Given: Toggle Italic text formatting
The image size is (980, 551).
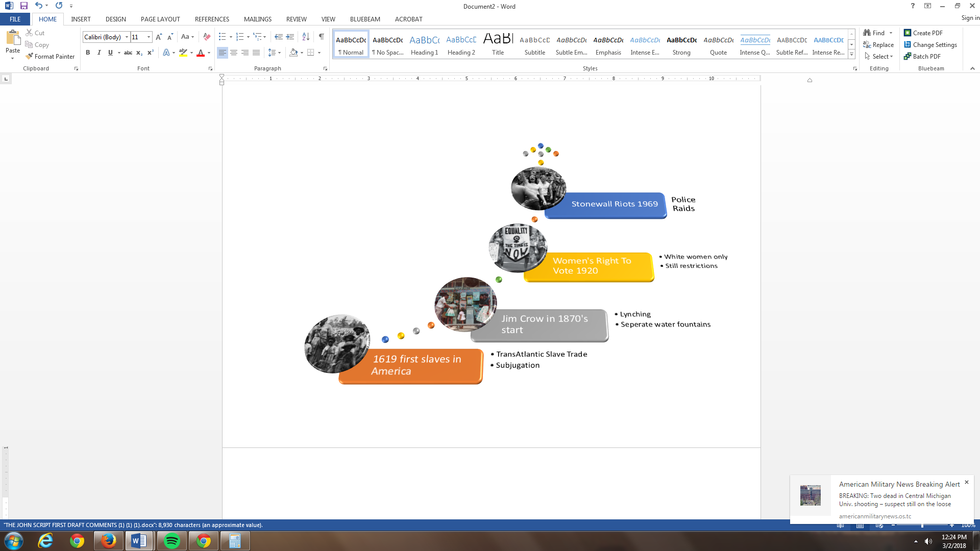Looking at the screenshot, I should 99,53.
